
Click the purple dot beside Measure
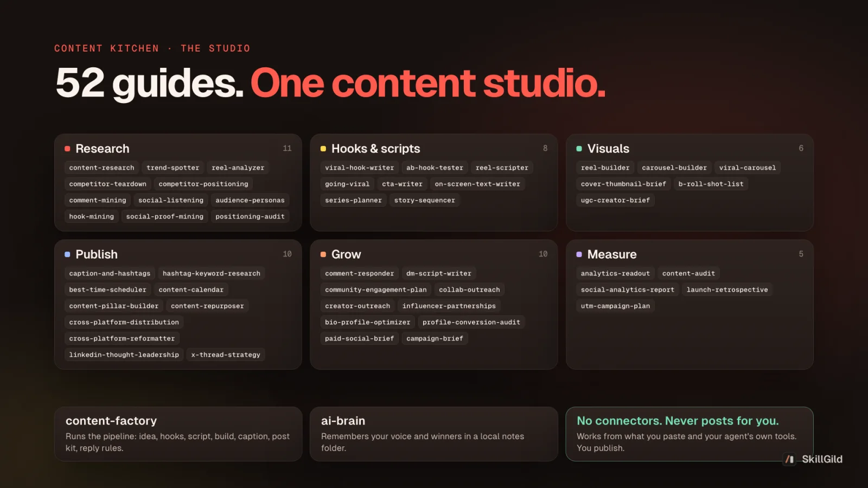click(x=579, y=254)
